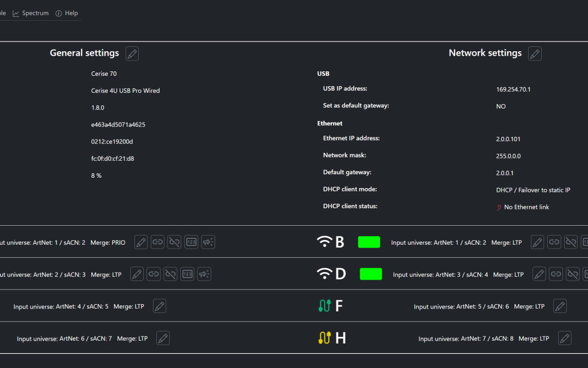The height and width of the screenshot is (368, 588).
Task: Click unlink icon on Merge: PRIO row
Action: (x=174, y=242)
